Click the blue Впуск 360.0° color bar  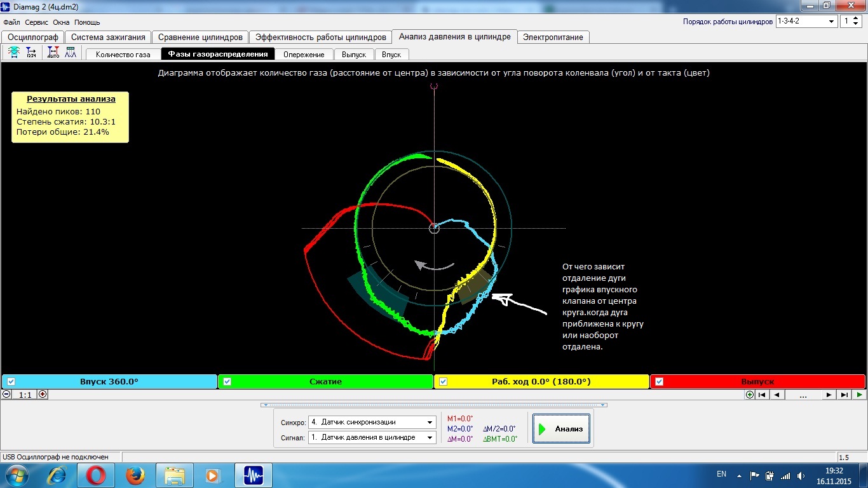point(109,381)
